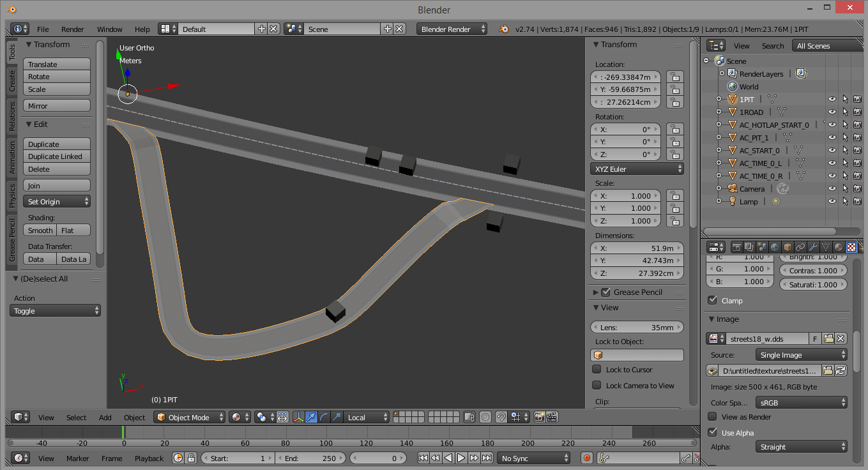Click the Saturation 1.000 slider field
Viewport: 868px width, 470px height.
[813, 285]
